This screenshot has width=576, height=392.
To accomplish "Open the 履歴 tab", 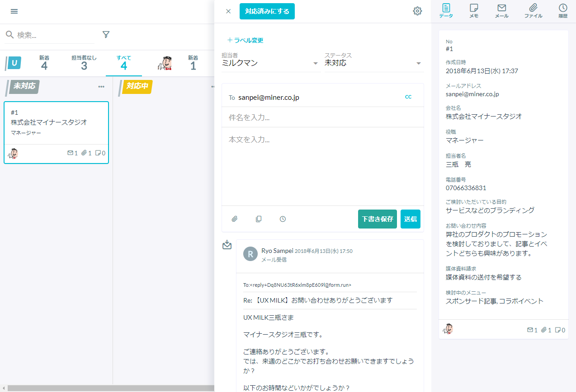I will tap(563, 11).
